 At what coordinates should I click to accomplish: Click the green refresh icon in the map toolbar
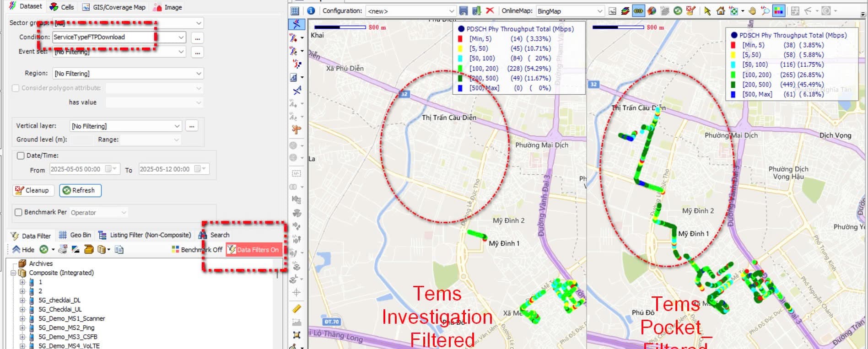tap(678, 11)
